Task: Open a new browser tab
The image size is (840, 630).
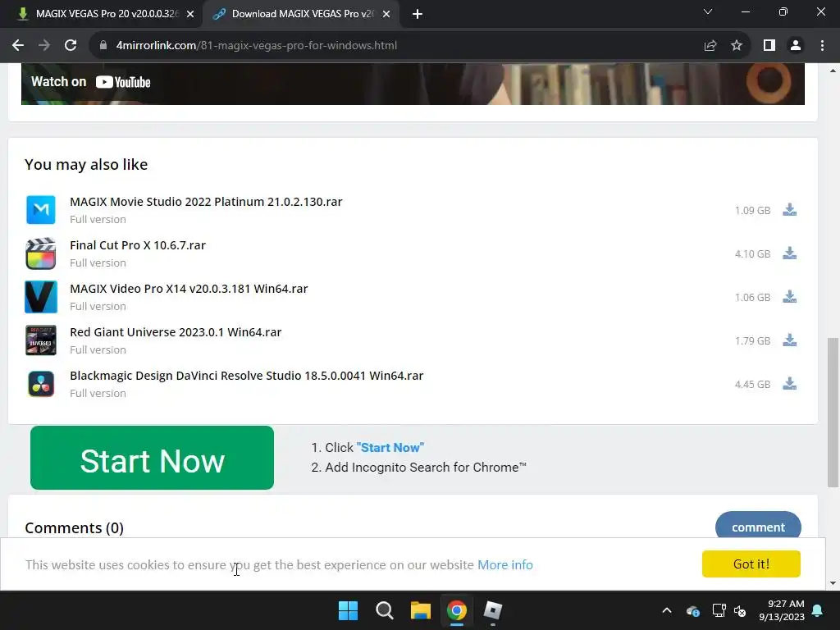Action: pos(418,14)
